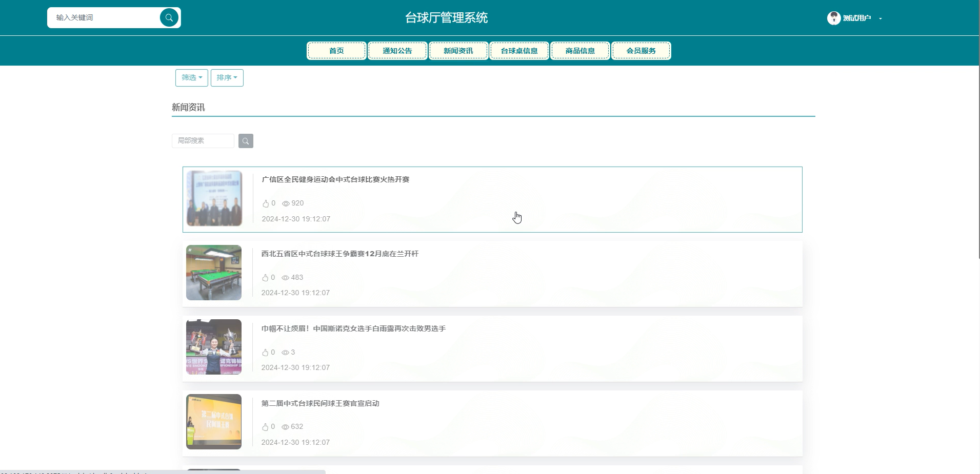Screen dimensions: 980x474
Task: Click the teal search magnifier button
Action: coord(169,17)
